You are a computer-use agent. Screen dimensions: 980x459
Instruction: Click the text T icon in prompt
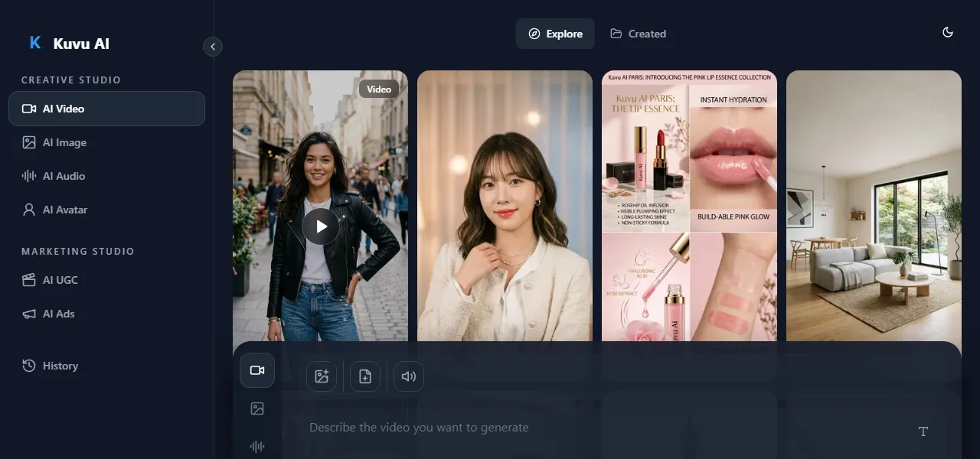pyautogui.click(x=923, y=431)
